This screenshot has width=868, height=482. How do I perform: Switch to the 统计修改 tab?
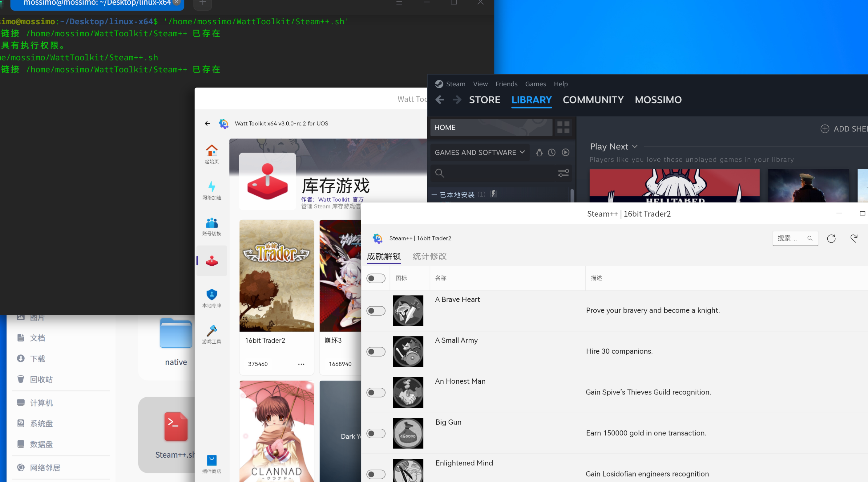click(429, 256)
